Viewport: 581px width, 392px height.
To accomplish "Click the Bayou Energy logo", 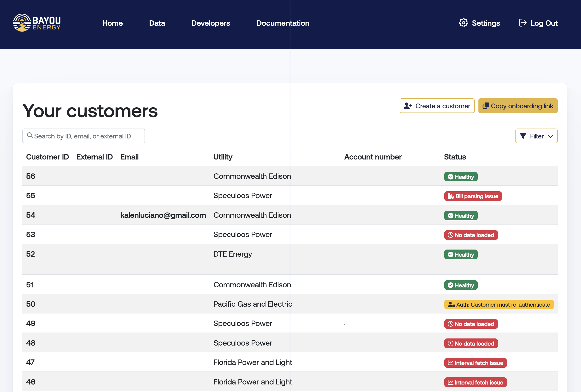I will click(37, 23).
